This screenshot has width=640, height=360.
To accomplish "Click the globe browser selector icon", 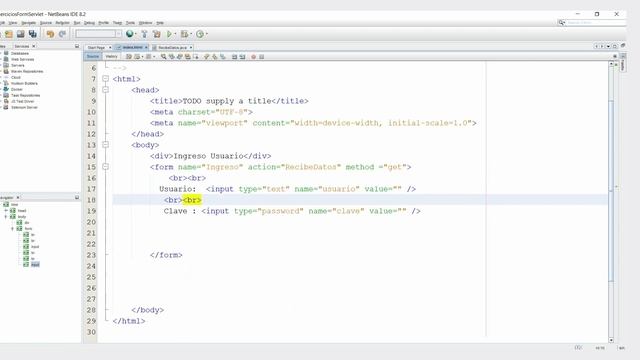I will [x=130, y=34].
